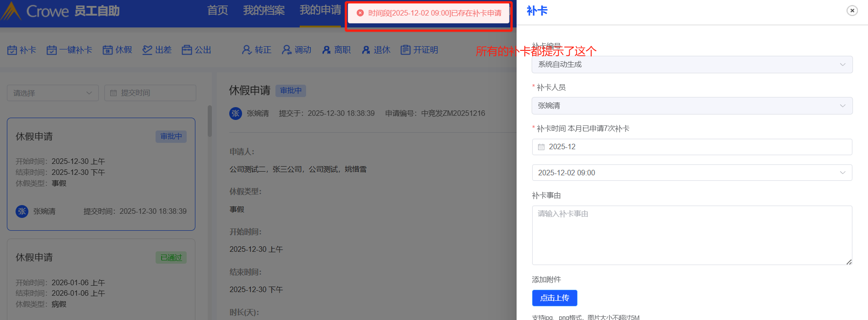868x320 pixels.
Task: Open the 离职 resignation tool
Action: 336,50
